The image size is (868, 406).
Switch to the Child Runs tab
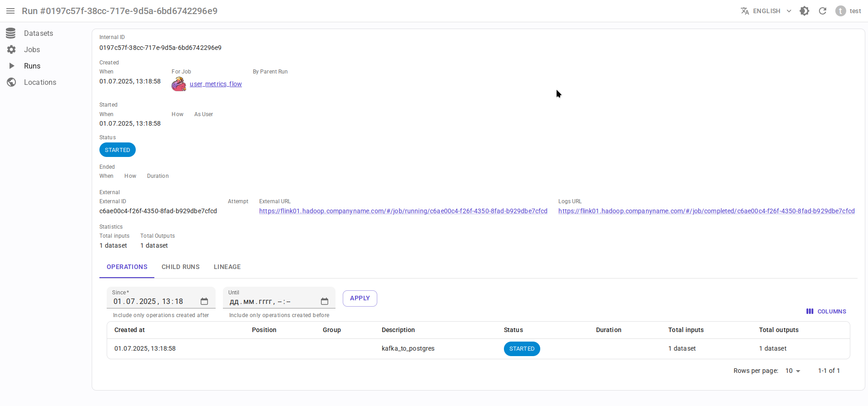(181, 267)
